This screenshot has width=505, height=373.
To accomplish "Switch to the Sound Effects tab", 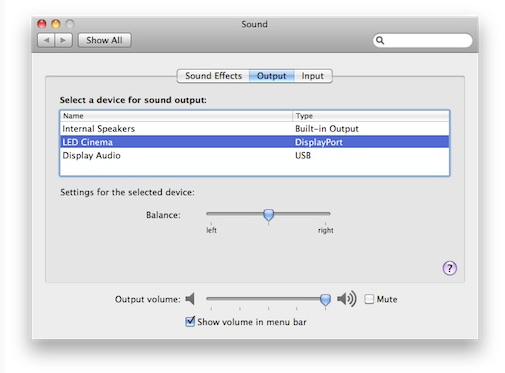I will [213, 76].
